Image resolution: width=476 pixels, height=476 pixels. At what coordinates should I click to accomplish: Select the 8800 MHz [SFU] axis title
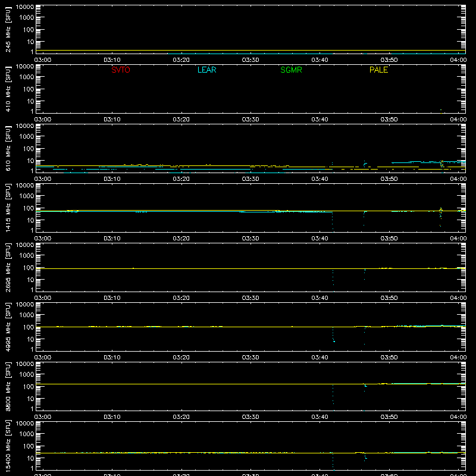tap(8, 386)
